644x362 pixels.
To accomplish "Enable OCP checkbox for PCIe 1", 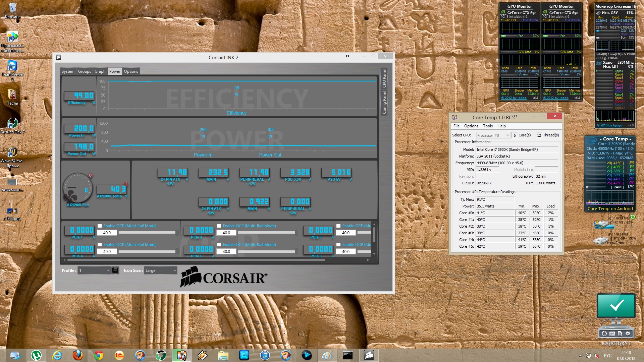I will (x=100, y=226).
